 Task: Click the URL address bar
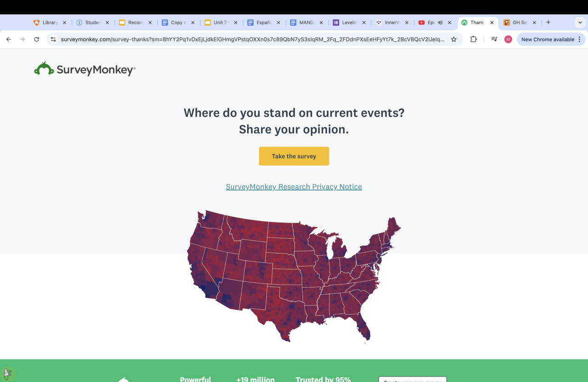click(253, 40)
